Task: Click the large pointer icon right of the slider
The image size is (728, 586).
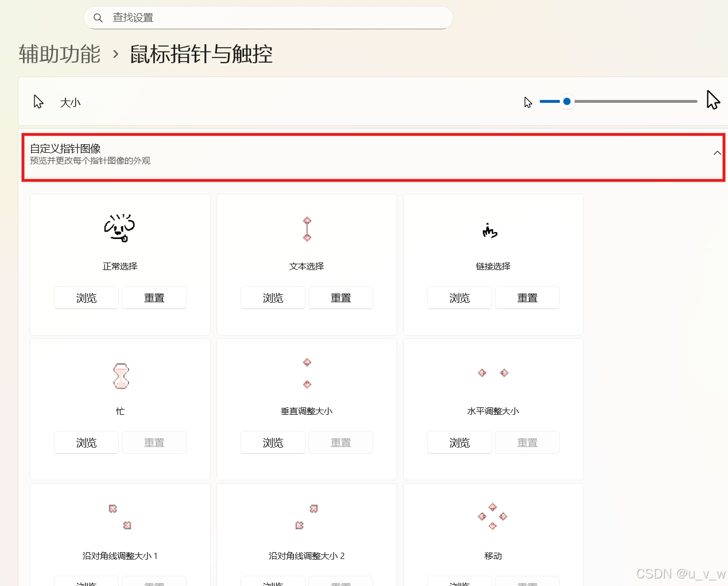Action: [712, 100]
